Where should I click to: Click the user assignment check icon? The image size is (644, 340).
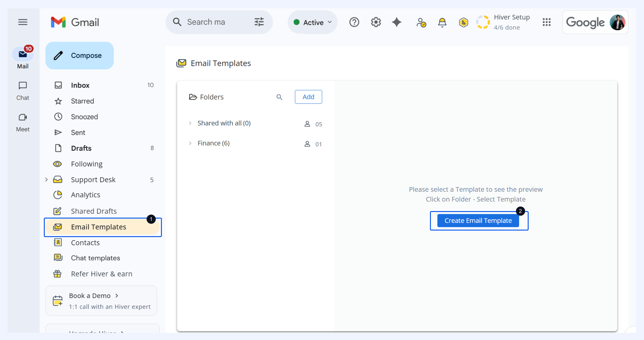pos(421,22)
